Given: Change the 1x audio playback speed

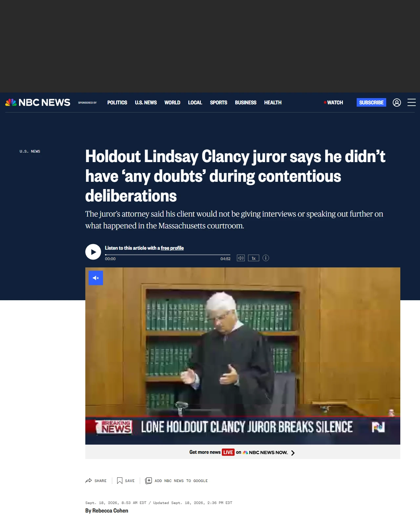Looking at the screenshot, I should click(254, 258).
